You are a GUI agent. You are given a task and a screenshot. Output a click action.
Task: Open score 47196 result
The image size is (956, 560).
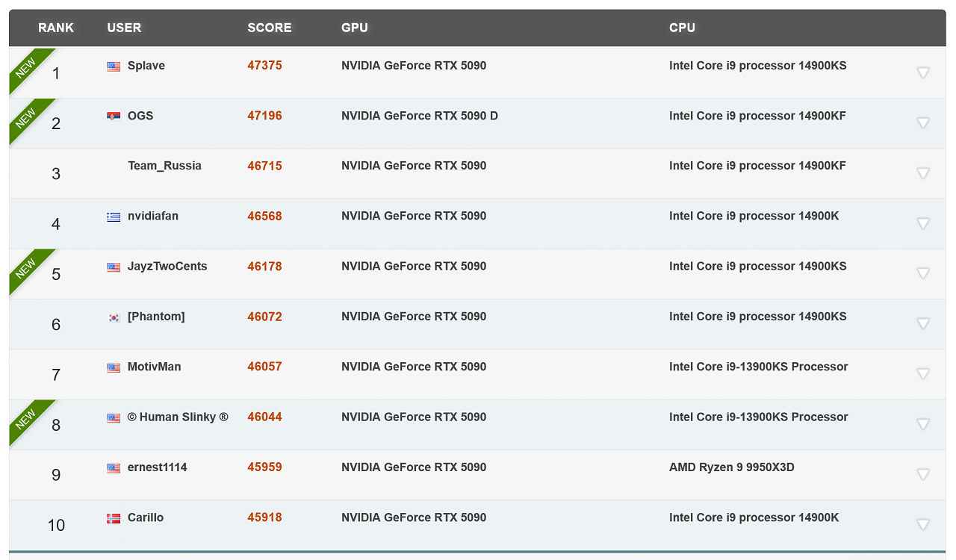coord(265,116)
